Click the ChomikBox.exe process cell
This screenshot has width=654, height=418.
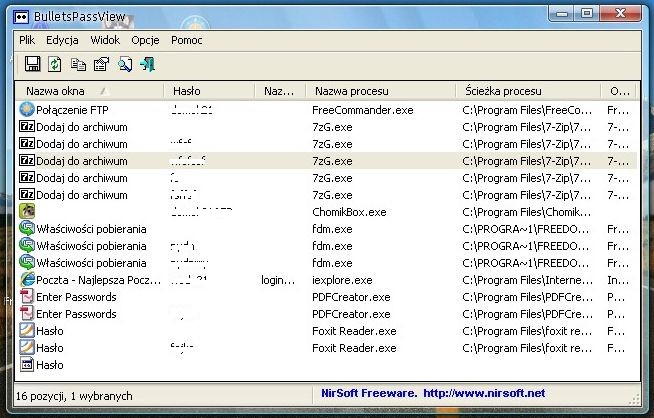pos(349,212)
